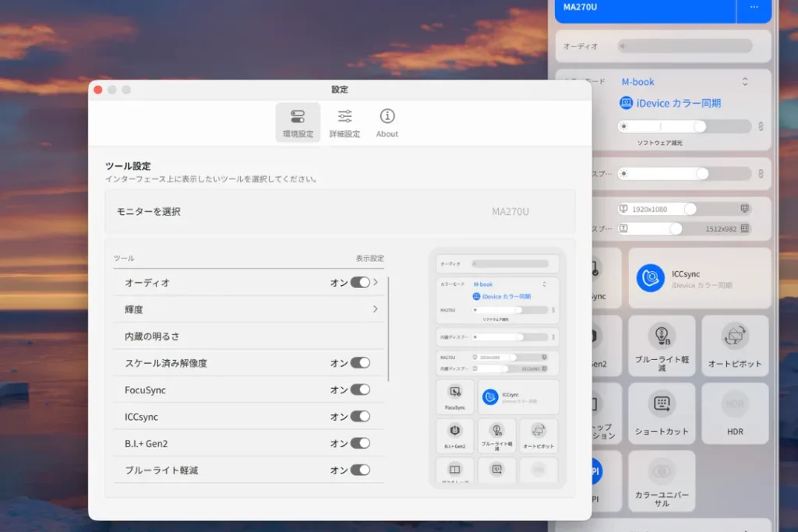798x532 pixels.
Task: Expand the 輝度 row chevron
Action: 375,309
